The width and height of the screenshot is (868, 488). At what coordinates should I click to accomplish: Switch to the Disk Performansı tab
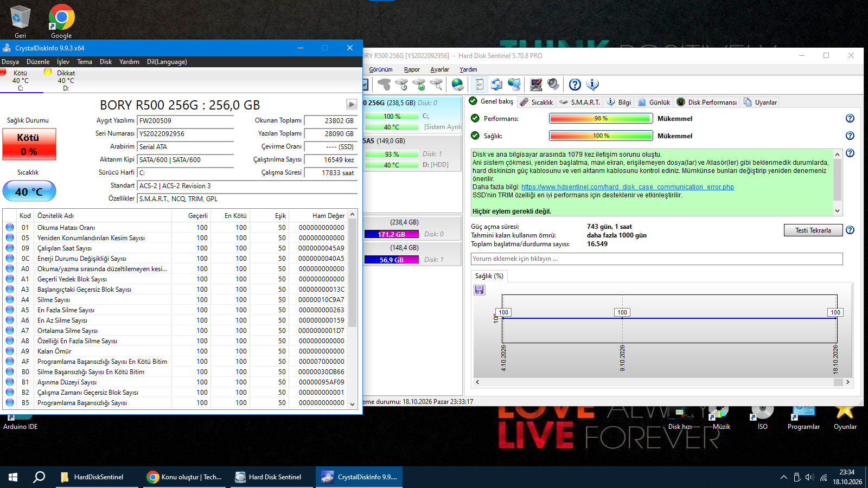[x=706, y=102]
